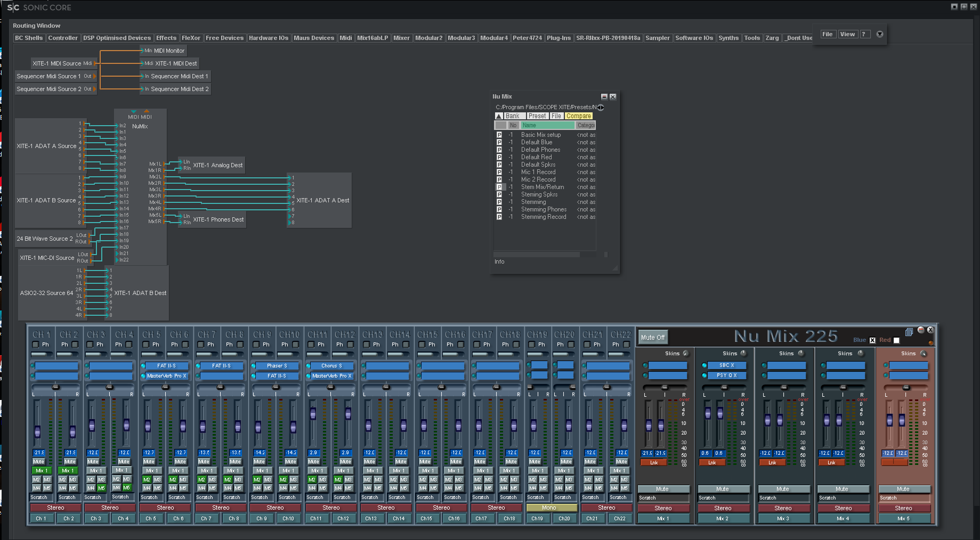Turn the Skins knob on Mix 5 strip
Viewport: 980px width, 540px height.
point(924,354)
